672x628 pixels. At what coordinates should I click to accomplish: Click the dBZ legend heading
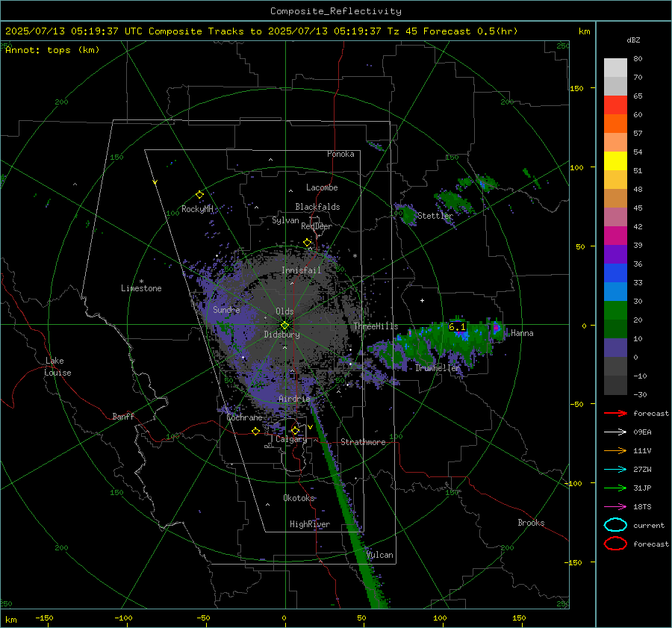tap(633, 40)
